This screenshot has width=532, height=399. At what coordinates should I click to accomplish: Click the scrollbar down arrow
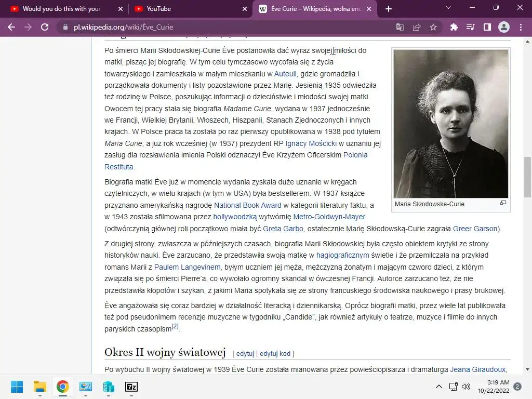[x=527, y=369]
